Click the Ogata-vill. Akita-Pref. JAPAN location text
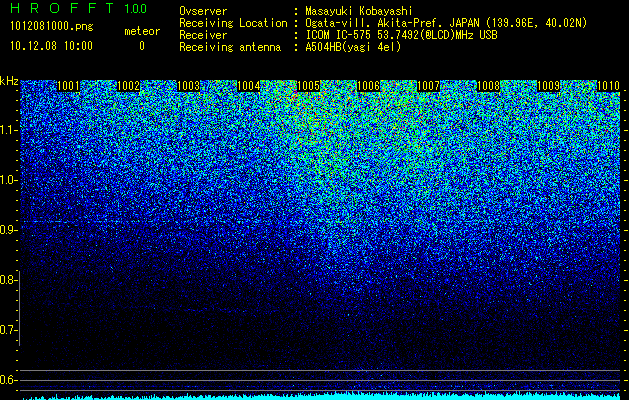This screenshot has height=400, width=629. click(446, 23)
